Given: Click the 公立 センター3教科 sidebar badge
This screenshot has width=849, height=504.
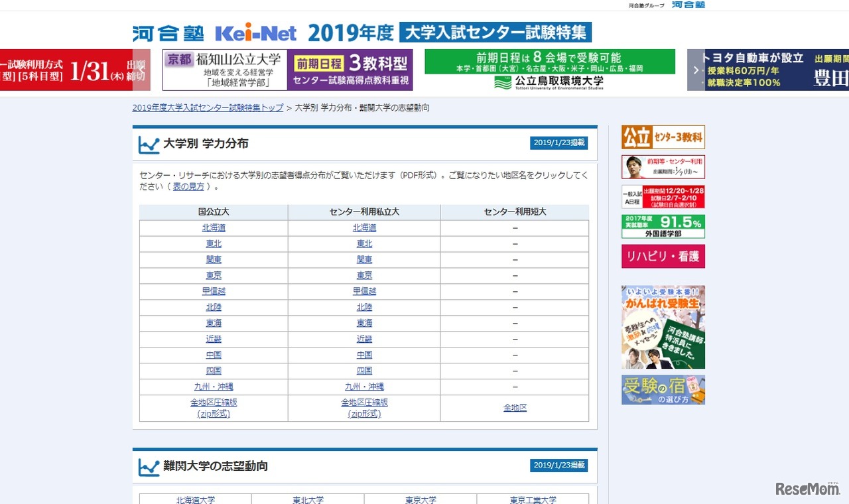Looking at the screenshot, I should click(663, 137).
